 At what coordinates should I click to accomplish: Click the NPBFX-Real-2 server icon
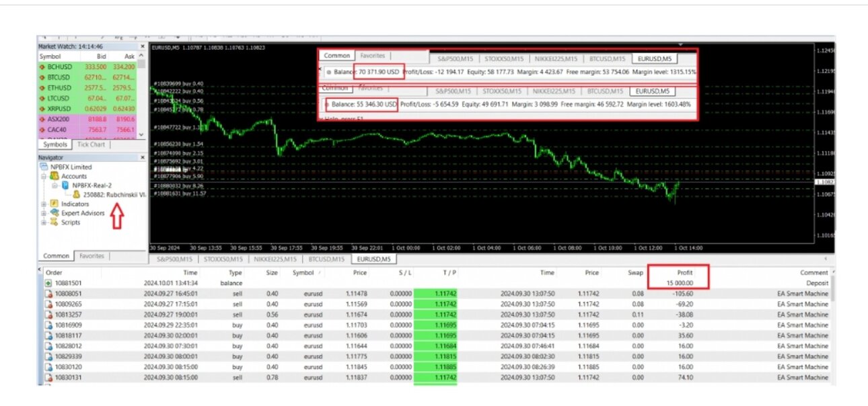[65, 185]
